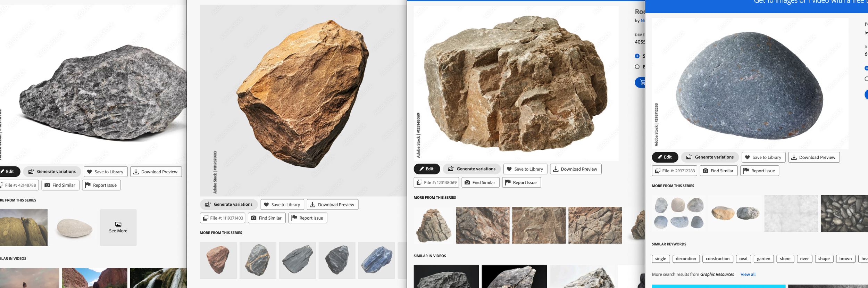Click the large blue pebble preview image

tap(750, 83)
